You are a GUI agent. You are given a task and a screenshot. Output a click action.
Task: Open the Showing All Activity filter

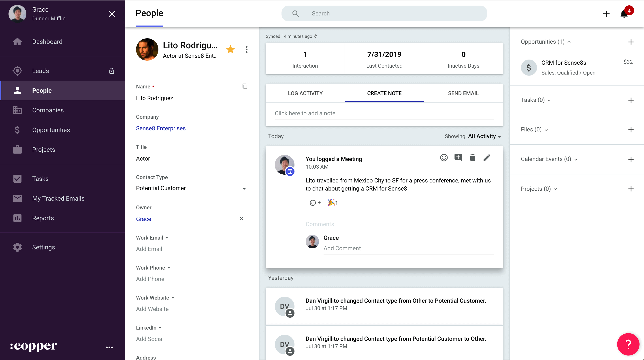[x=473, y=136]
